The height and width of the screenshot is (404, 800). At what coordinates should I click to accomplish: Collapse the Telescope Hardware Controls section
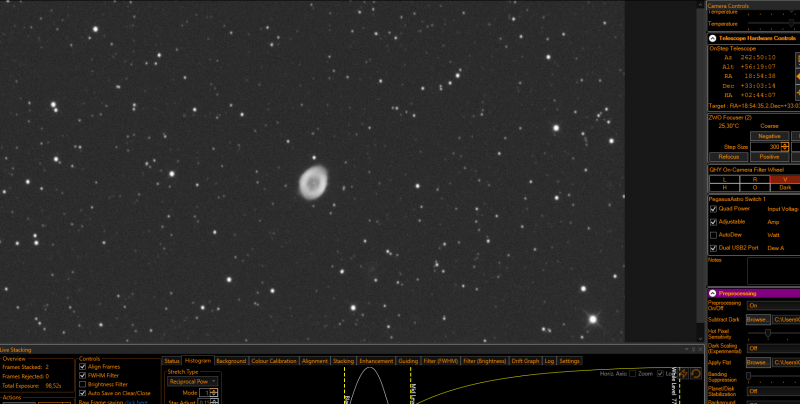712,38
